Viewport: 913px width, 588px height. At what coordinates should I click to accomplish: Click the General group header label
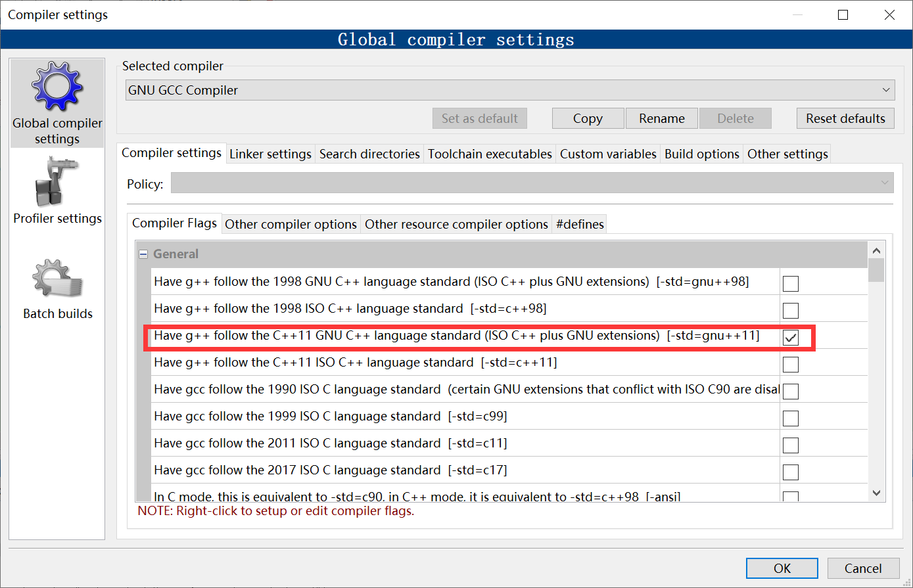point(176,254)
